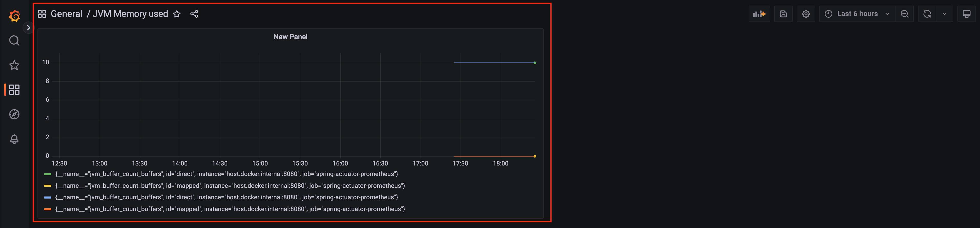Open Last 6 hours time picker
The image size is (980, 228).
(857, 14)
